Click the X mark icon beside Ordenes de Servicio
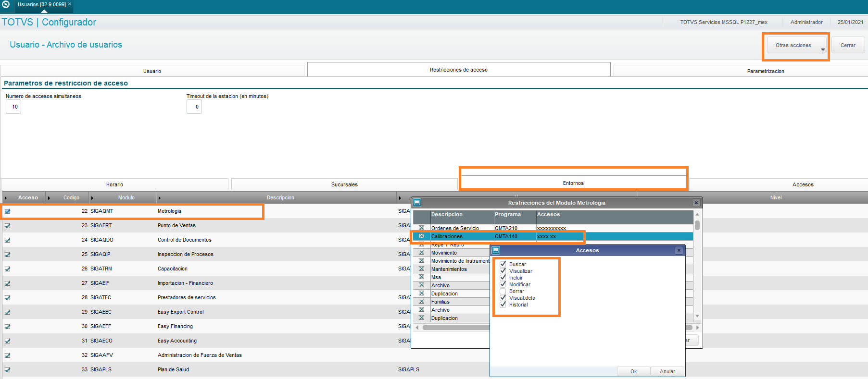The width and height of the screenshot is (868, 379). click(x=421, y=228)
